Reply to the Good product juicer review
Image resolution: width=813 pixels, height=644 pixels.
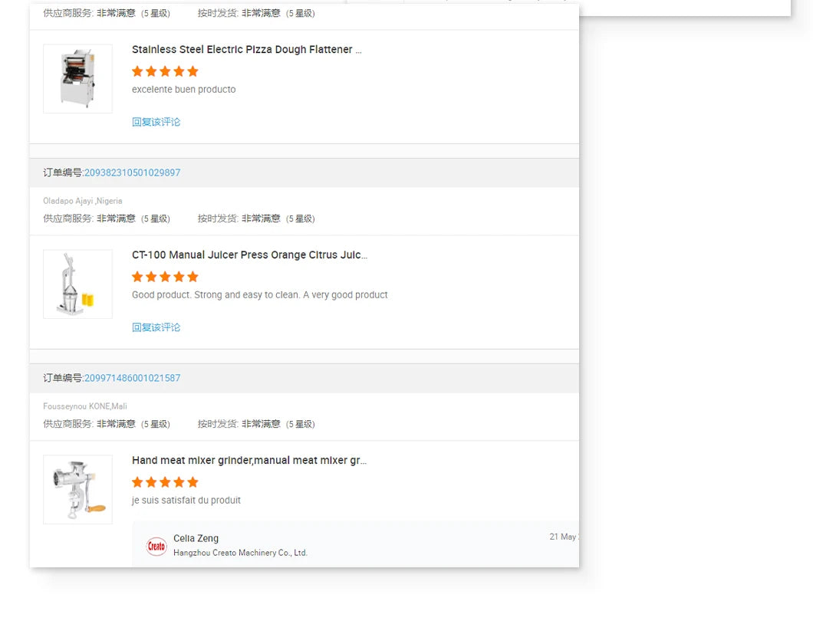pos(156,327)
